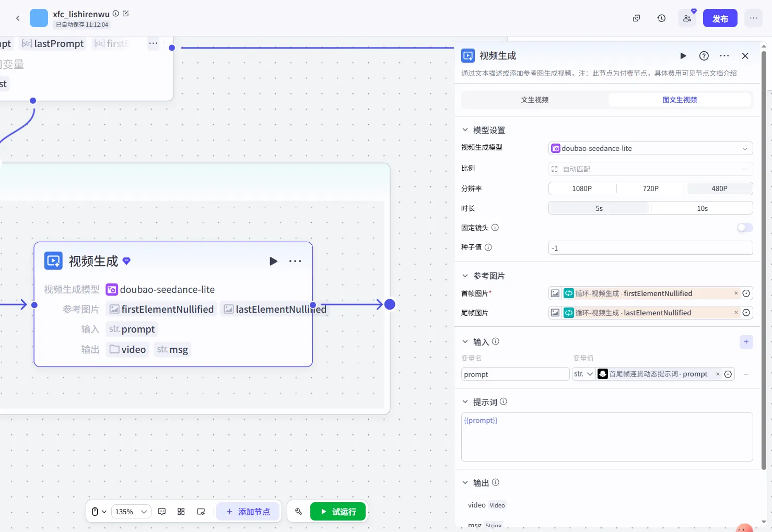
Task: Toggle the canvas comment icon
Action: (162, 512)
